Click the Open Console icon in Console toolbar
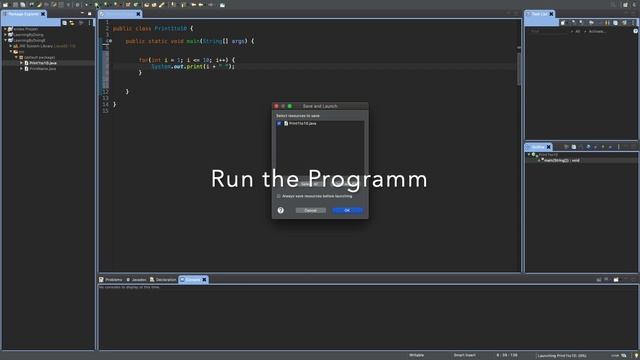 616,280
